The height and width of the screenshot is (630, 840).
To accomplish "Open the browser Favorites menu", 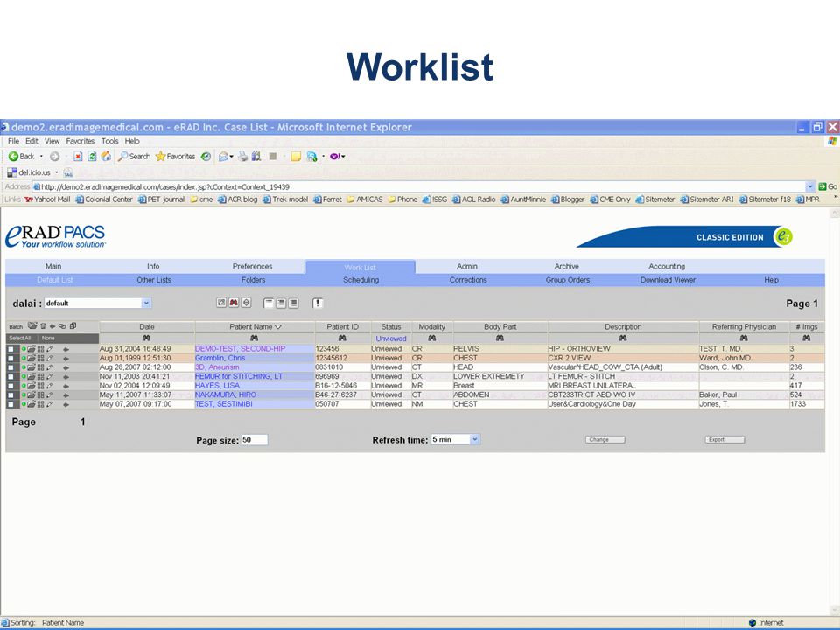I will pyautogui.click(x=80, y=141).
